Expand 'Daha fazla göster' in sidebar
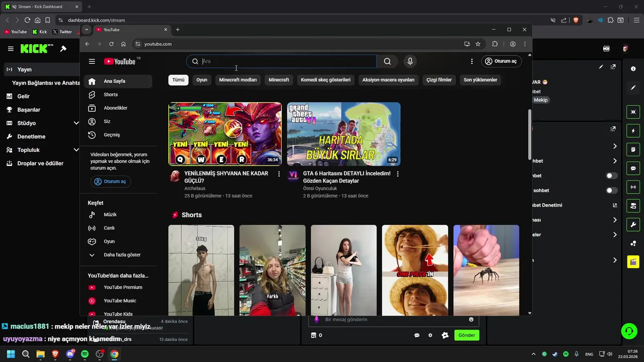Image resolution: width=644 pixels, height=362 pixels. tap(118, 255)
